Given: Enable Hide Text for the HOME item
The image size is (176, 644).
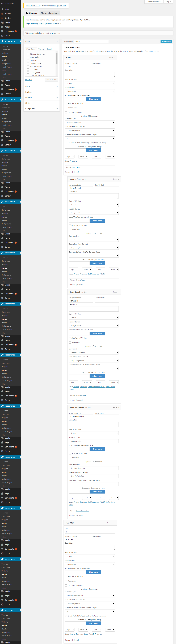Looking at the screenshot, I should click(66, 104).
